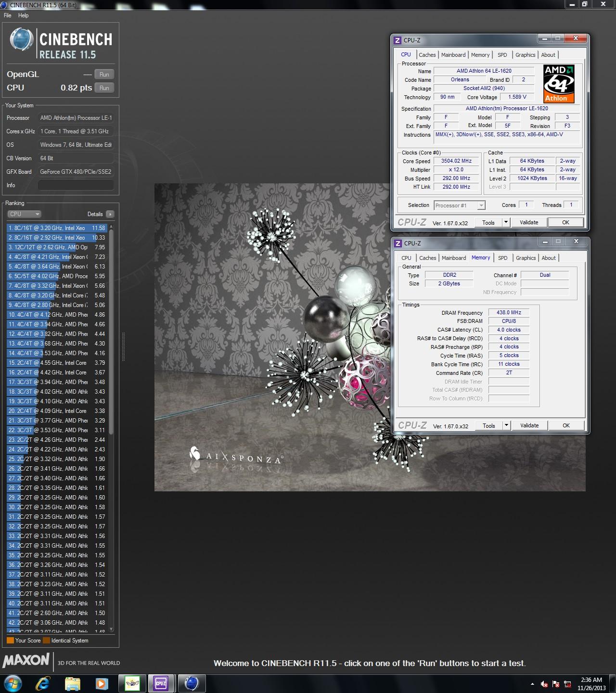Image resolution: width=616 pixels, height=693 pixels.
Task: Click the title icon of the CPU-Z memory window
Action: (398, 244)
